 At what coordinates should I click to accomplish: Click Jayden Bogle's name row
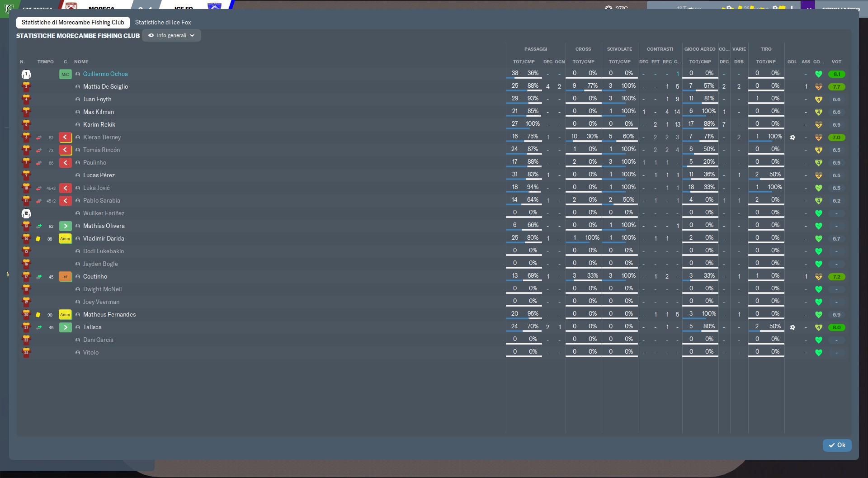click(x=100, y=264)
